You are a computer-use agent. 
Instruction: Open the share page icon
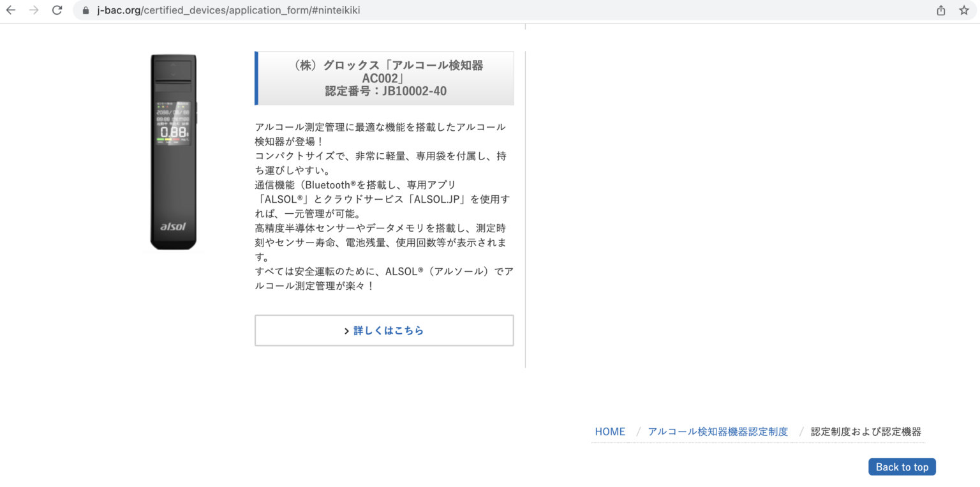tap(940, 10)
